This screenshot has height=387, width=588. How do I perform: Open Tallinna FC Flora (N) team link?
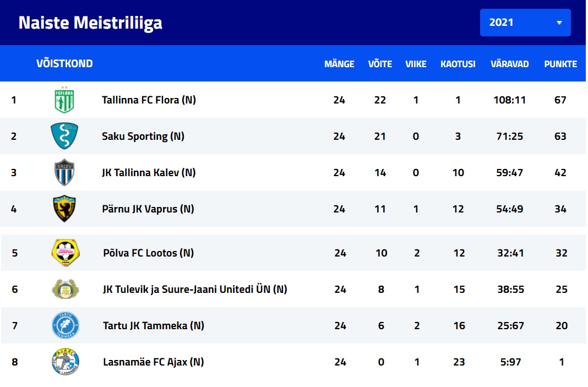click(x=149, y=100)
